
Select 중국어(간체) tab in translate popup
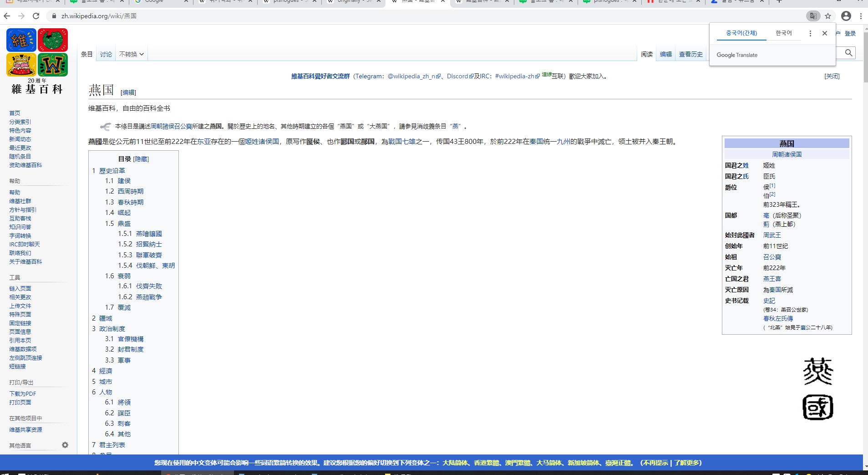(741, 33)
